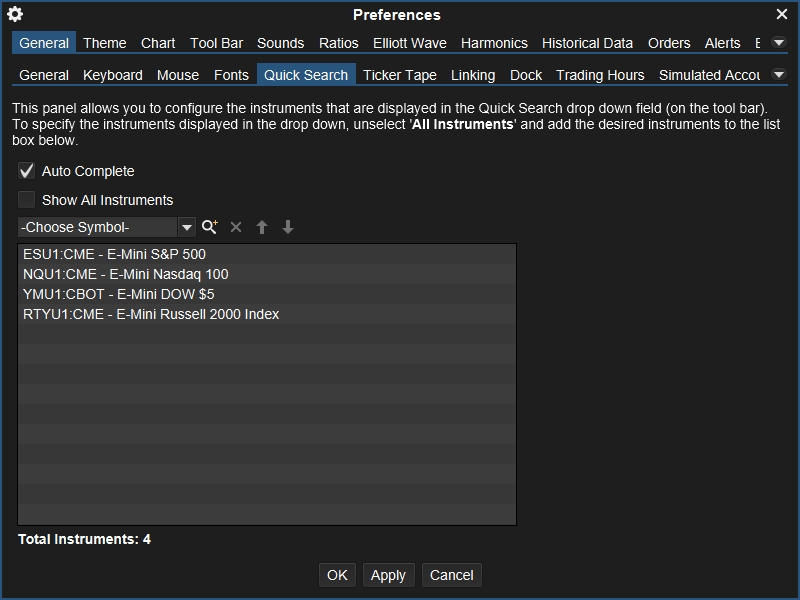This screenshot has width=800, height=600.
Task: Click the Cancel button
Action: click(451, 575)
